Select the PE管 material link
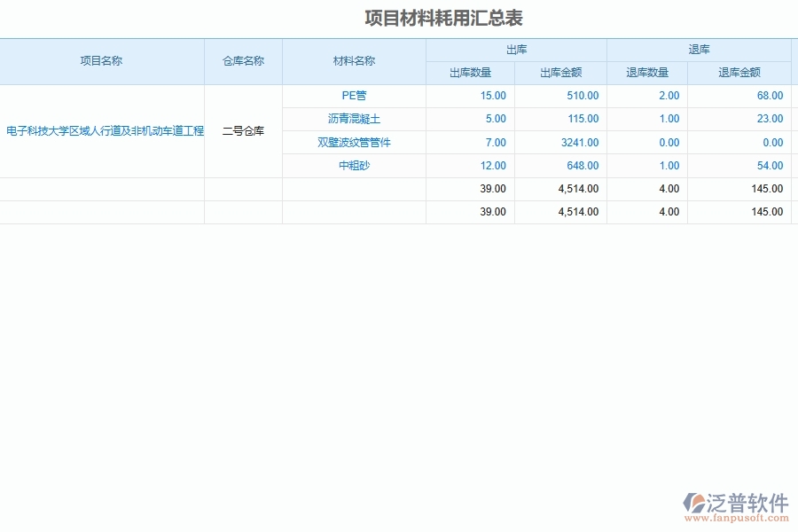The image size is (798, 532). [x=353, y=96]
